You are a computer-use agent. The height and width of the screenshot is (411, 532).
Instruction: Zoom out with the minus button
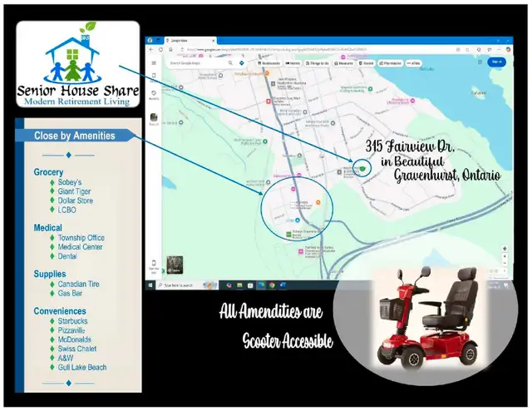505,263
